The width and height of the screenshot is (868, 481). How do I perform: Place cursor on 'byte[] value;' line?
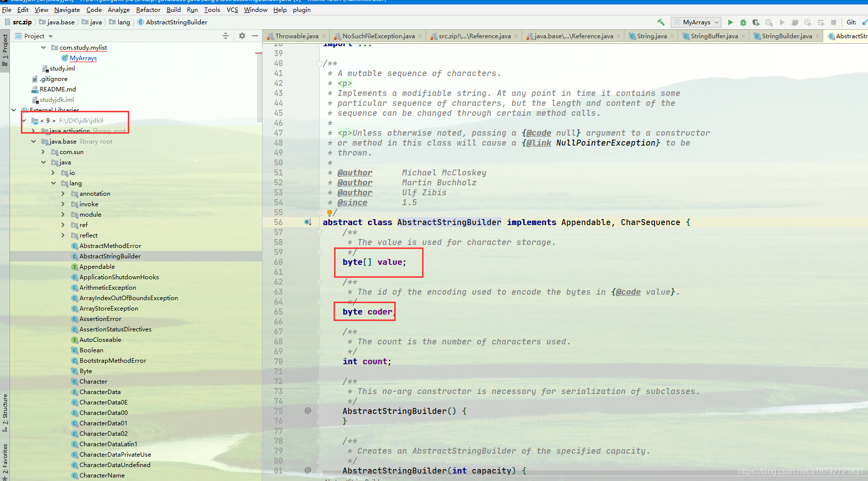click(374, 262)
